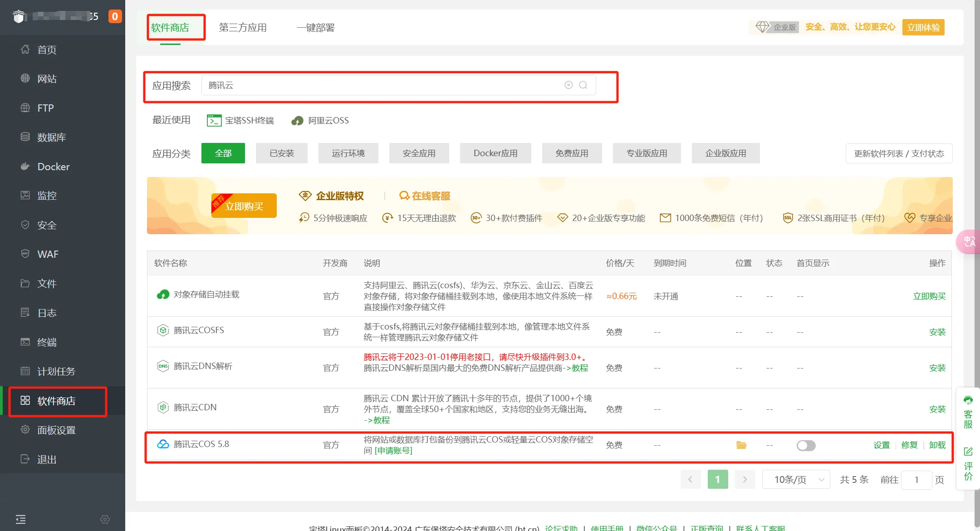Open the 宝塔SSH终端 recent app
Viewport: 980px width, 531px height.
point(240,120)
